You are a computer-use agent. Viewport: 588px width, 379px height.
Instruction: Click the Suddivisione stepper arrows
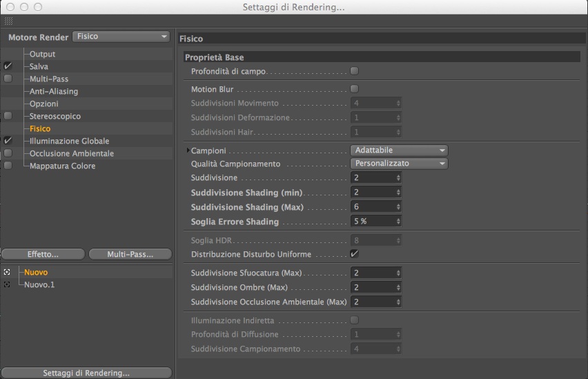pyautogui.click(x=398, y=177)
